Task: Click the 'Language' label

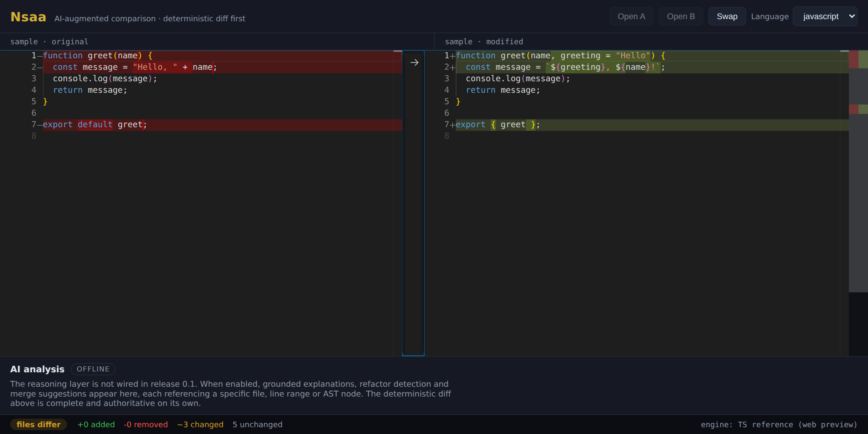Action: [769, 17]
